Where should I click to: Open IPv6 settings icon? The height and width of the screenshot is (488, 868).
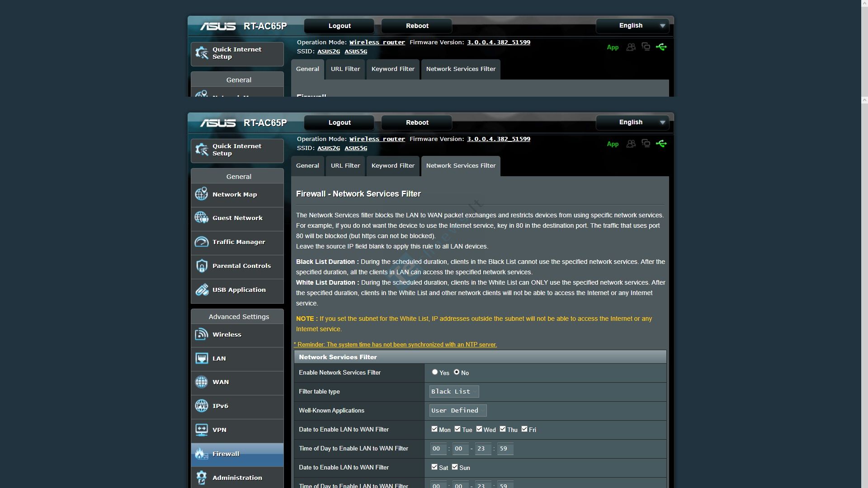[x=201, y=406]
